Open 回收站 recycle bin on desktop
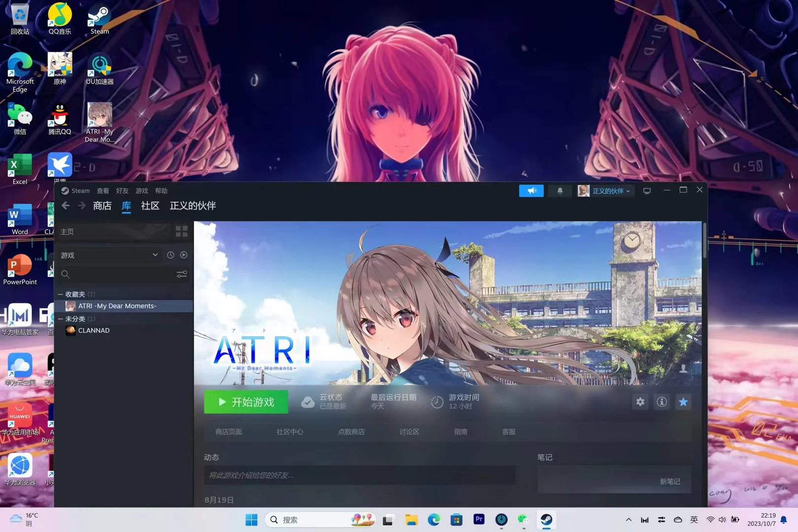 (x=20, y=20)
